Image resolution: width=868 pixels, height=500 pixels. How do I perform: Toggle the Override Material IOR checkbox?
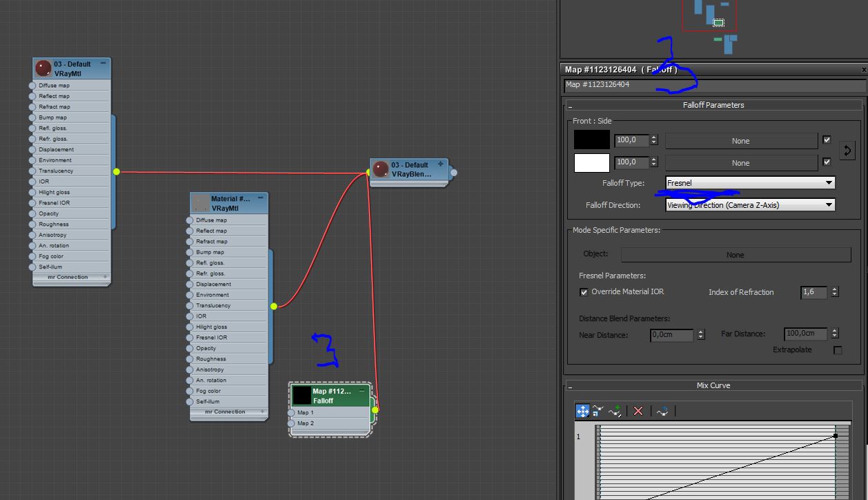tap(584, 292)
